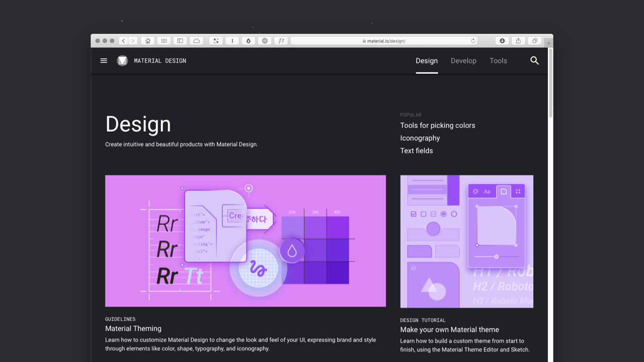Switch to the Develop tab
Screen dimensions: 644x362
tap(463, 61)
